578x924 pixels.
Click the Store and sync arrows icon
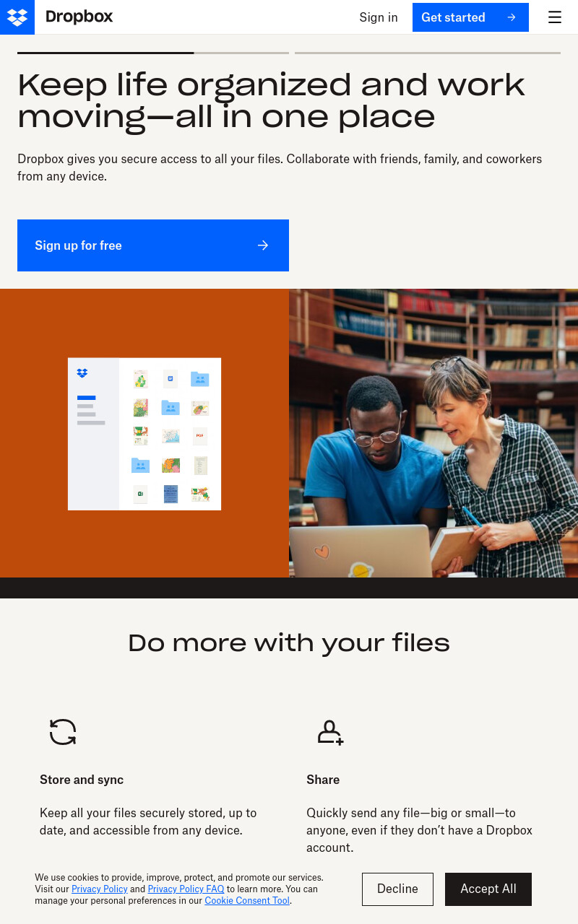pyautogui.click(x=63, y=732)
